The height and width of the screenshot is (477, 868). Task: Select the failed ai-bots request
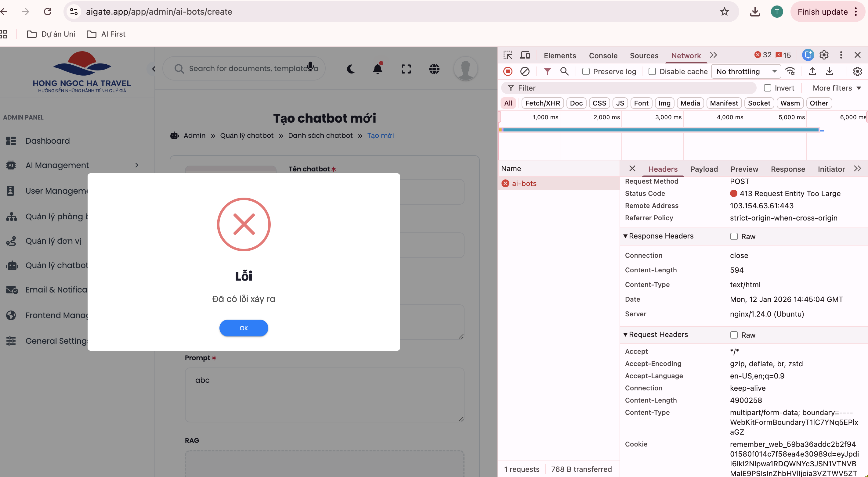click(524, 184)
